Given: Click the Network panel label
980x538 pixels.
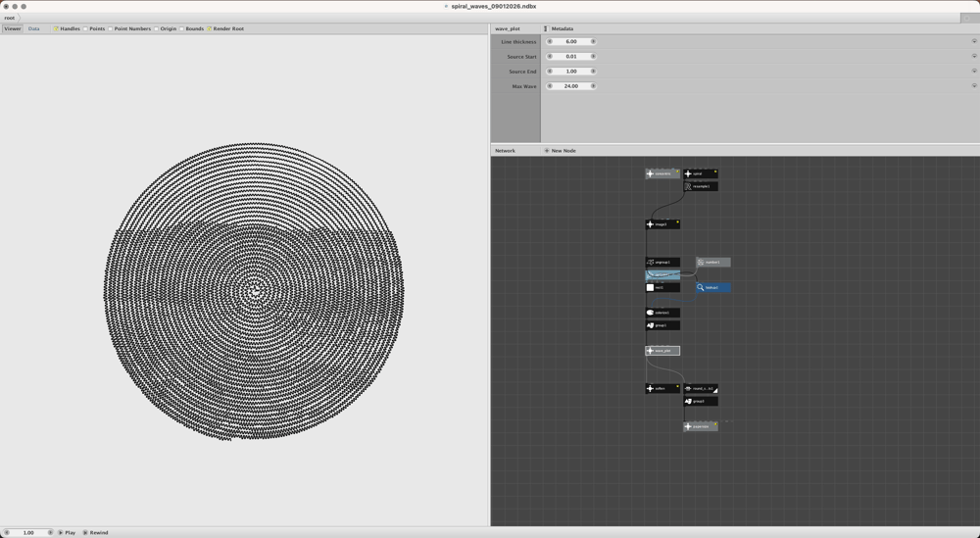Looking at the screenshot, I should 505,151.
